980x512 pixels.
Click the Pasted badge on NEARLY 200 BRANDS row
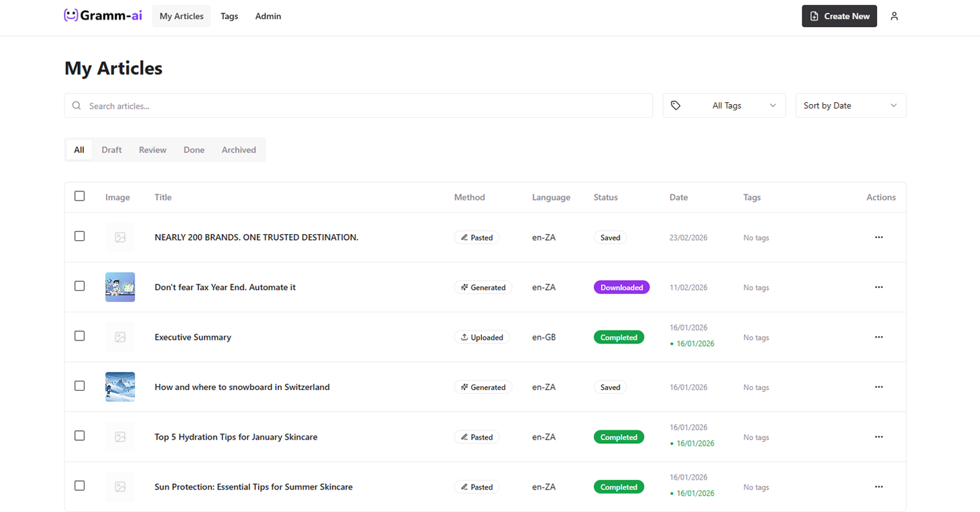click(x=476, y=238)
